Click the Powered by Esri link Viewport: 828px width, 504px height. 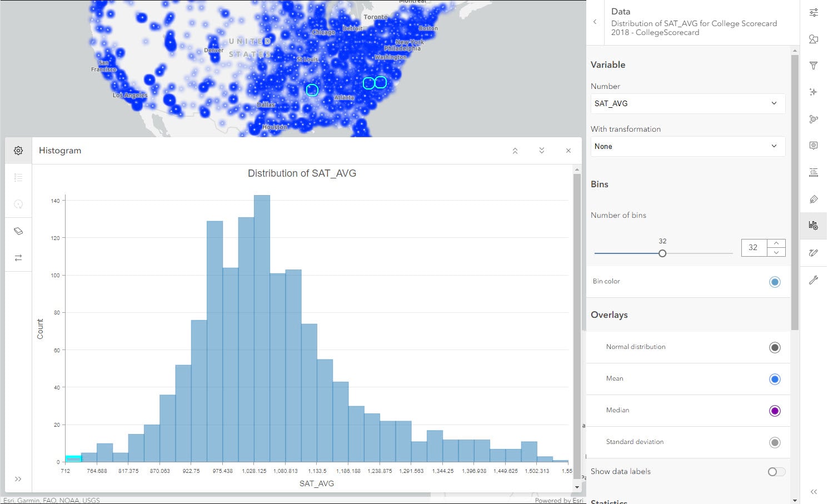point(559,500)
